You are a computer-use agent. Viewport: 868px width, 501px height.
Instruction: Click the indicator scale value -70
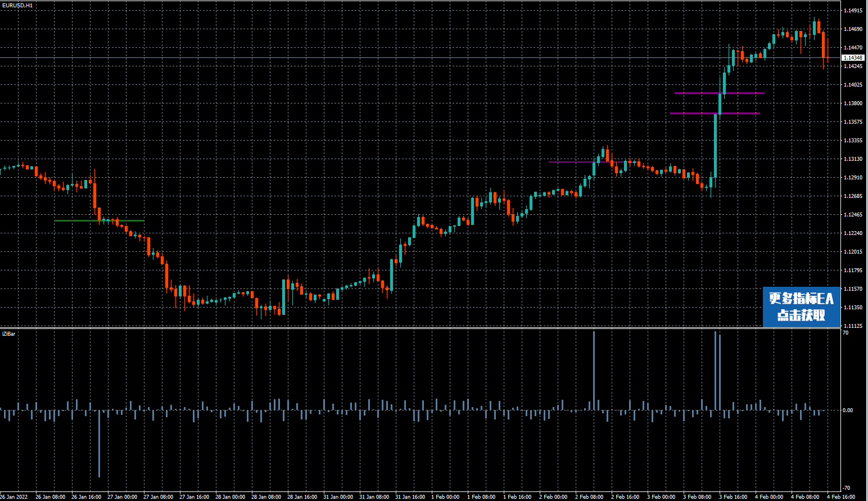pyautogui.click(x=846, y=488)
